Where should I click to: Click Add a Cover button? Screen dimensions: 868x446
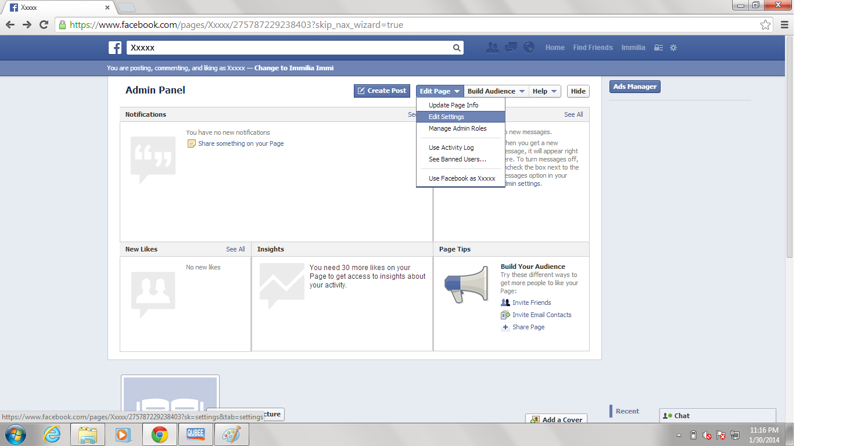tap(556, 419)
